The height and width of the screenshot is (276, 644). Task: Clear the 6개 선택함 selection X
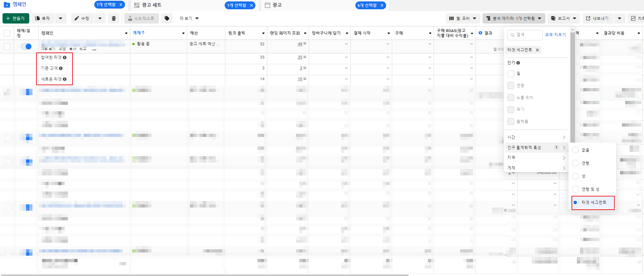[382, 5]
